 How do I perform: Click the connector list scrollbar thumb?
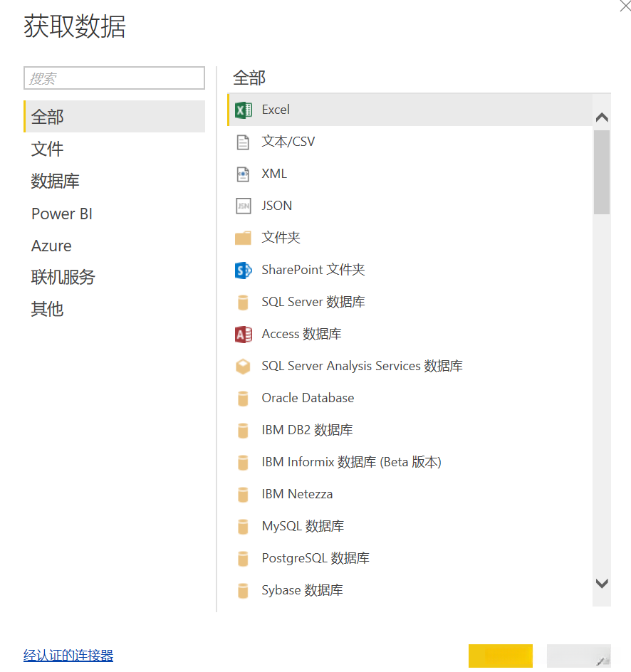pos(602,172)
